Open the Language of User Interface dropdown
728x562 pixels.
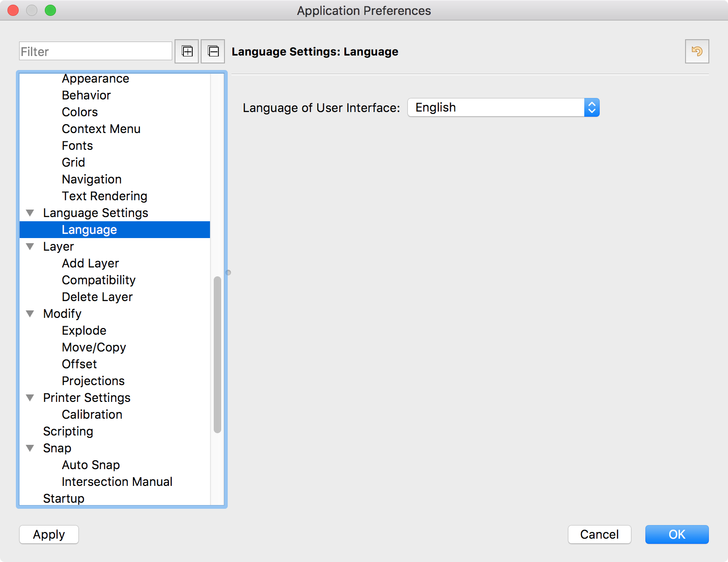pyautogui.click(x=503, y=107)
